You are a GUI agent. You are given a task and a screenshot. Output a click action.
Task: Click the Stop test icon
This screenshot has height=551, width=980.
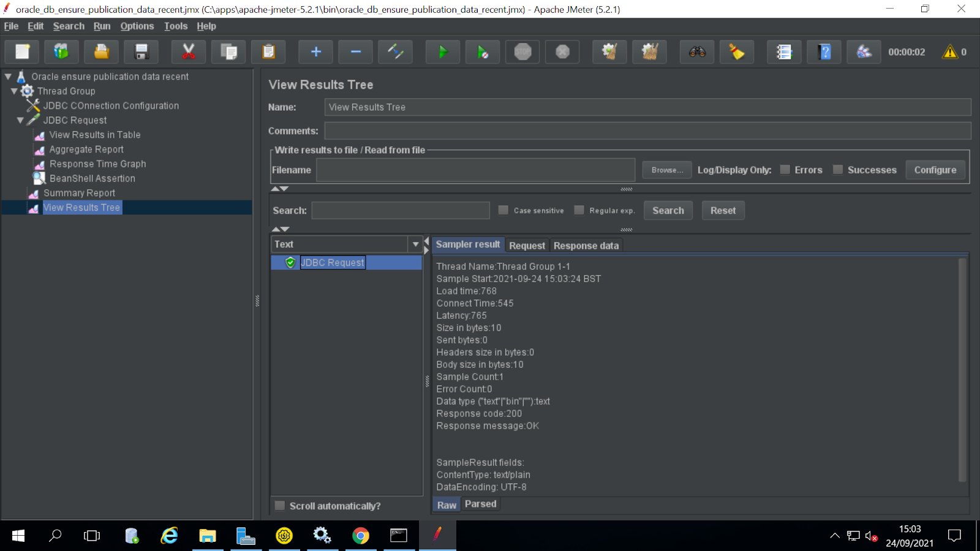point(522,52)
